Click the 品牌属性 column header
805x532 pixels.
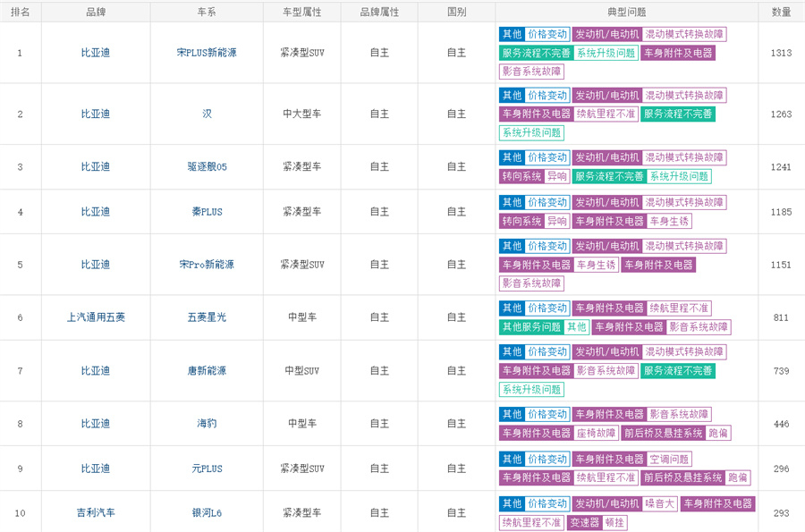pos(379,12)
